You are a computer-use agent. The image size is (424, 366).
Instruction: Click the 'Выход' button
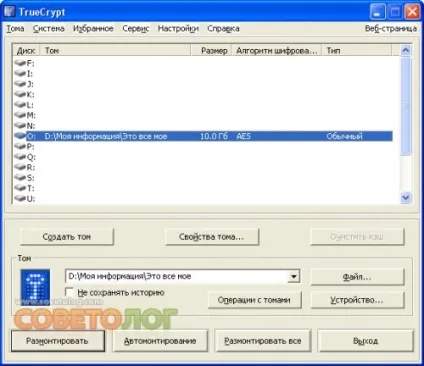[x=365, y=341]
